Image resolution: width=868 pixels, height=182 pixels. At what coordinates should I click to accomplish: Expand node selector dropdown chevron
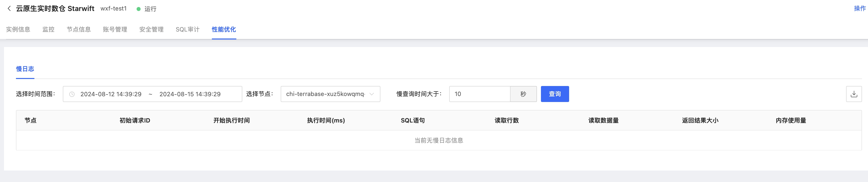[x=371, y=94]
